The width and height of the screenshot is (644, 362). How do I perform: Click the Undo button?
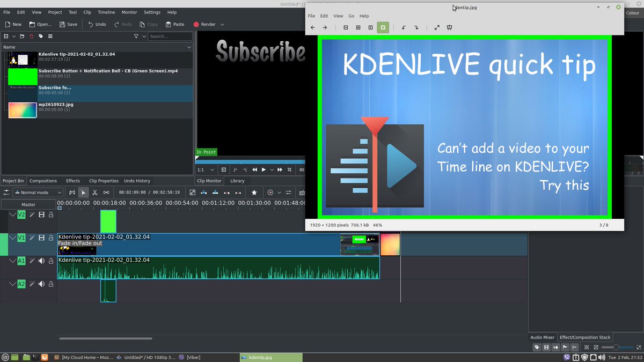[x=97, y=24]
